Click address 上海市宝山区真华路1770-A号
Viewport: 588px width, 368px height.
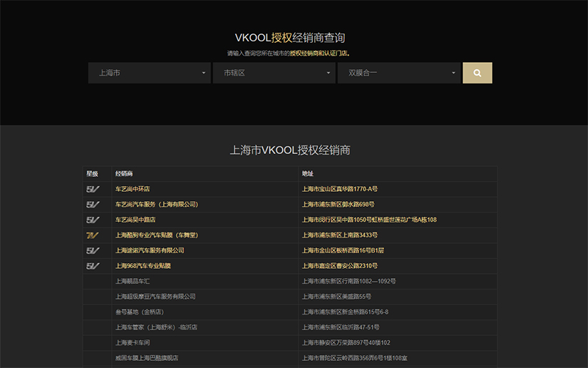click(x=340, y=189)
